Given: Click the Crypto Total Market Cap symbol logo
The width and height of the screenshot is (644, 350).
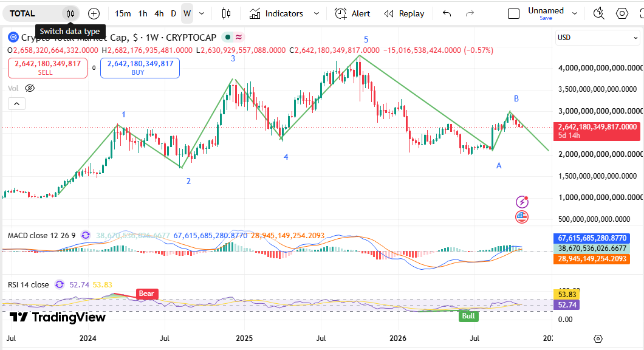Looking at the screenshot, I should (13, 38).
